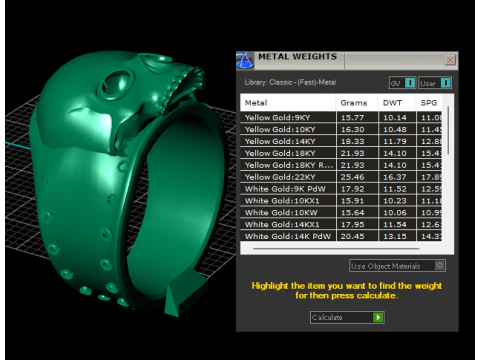Image resolution: width=480 pixels, height=360 pixels.
Task: Click grams value 18.33
Action: (x=352, y=141)
